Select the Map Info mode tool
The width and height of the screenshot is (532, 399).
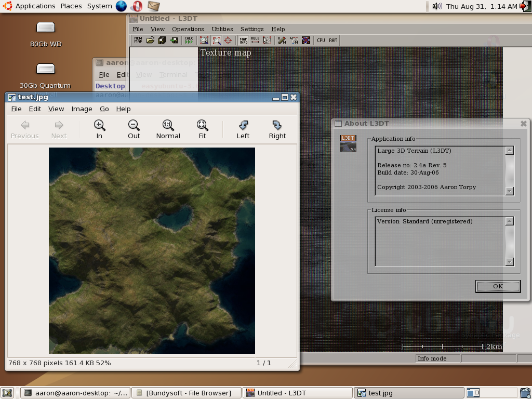point(243,40)
